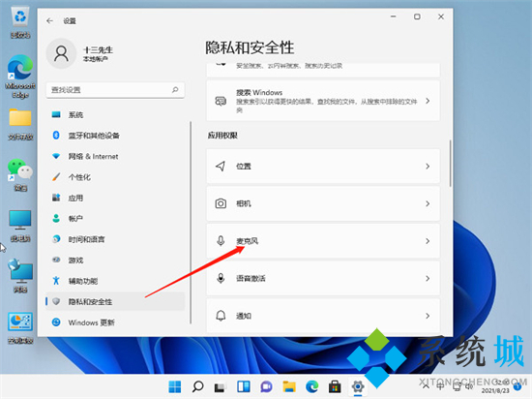
Task: Click the 搜索 Windows search icon
Action: [x=221, y=101]
